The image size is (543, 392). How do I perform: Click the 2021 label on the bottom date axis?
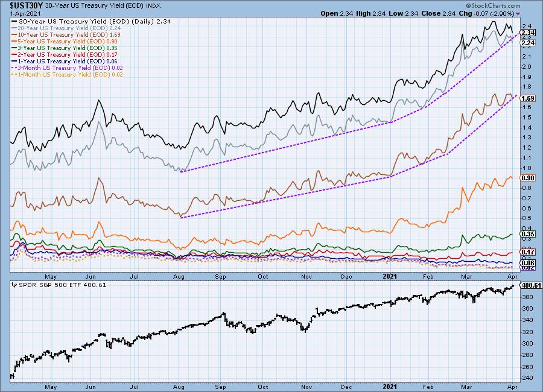point(390,387)
